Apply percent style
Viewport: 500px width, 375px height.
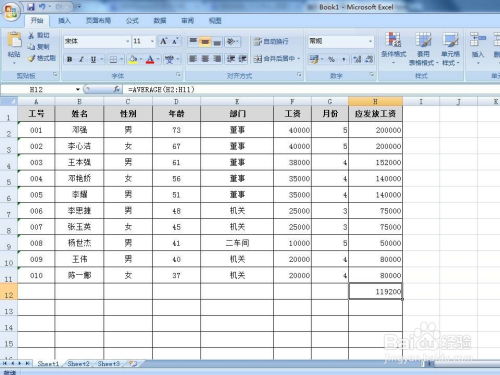(x=331, y=59)
